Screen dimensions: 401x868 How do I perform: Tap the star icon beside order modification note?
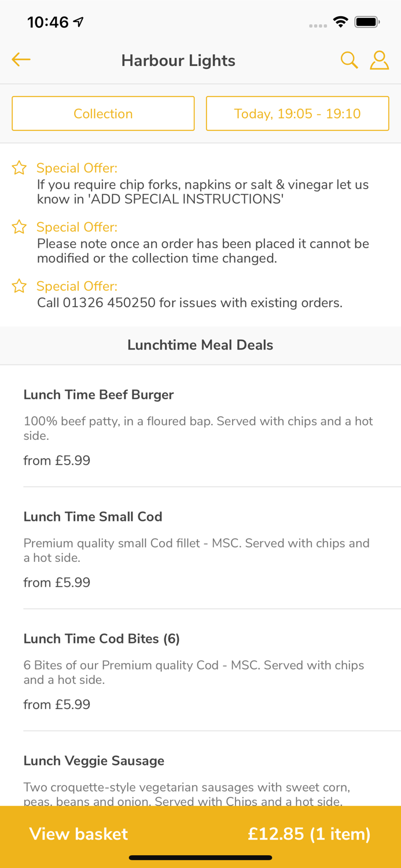pyautogui.click(x=19, y=227)
